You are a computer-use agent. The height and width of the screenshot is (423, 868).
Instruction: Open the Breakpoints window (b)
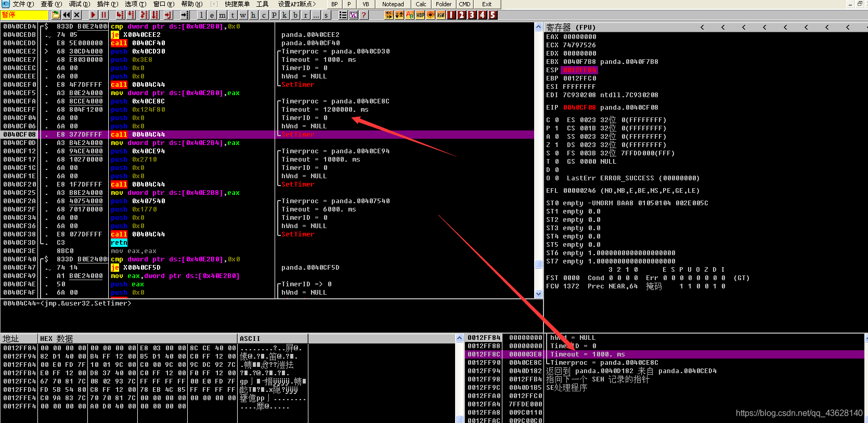pyautogui.click(x=295, y=15)
